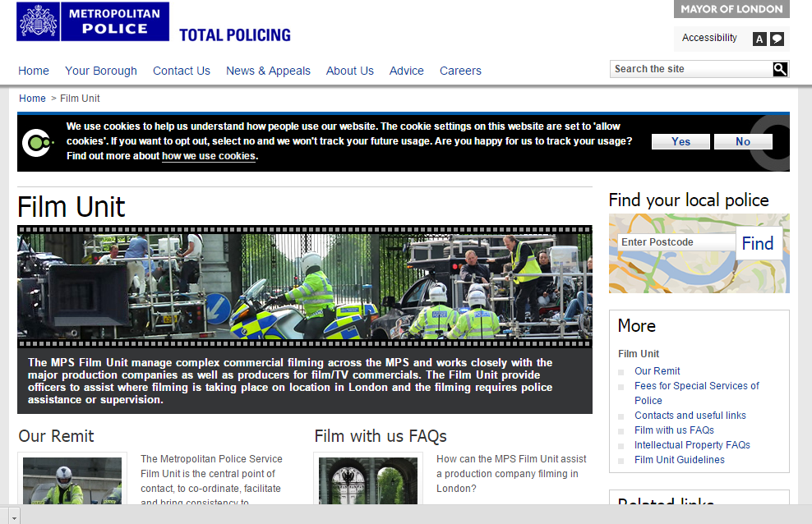Go to Careers in the navigation bar

(x=460, y=71)
